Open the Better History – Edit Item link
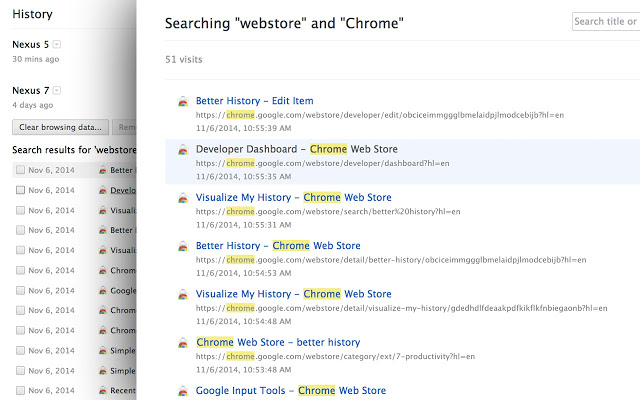 (x=255, y=101)
